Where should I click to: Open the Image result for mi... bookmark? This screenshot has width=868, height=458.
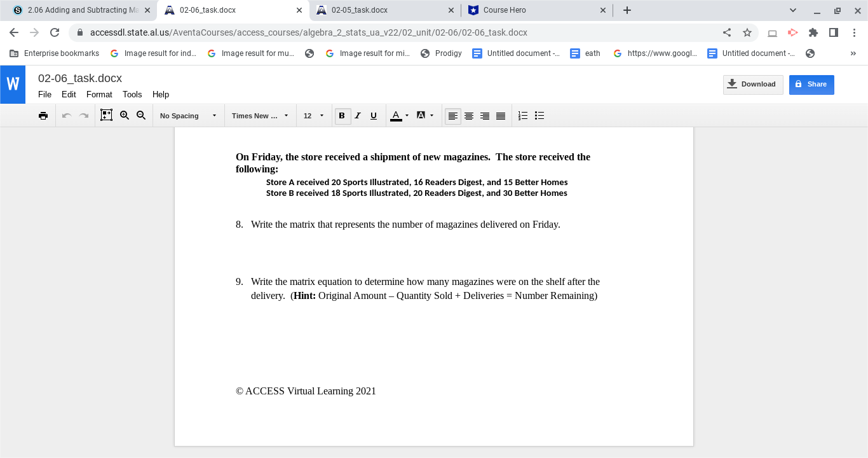pyautogui.click(x=369, y=53)
